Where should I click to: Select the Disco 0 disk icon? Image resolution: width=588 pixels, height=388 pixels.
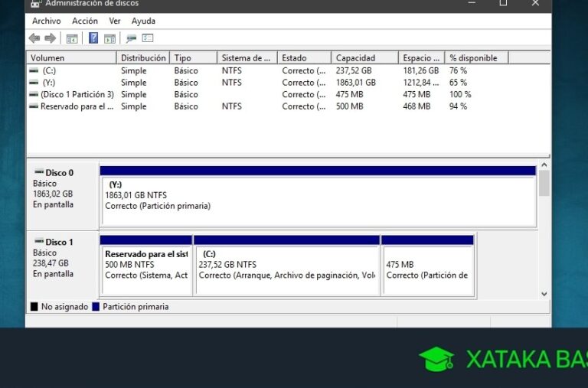coord(39,172)
